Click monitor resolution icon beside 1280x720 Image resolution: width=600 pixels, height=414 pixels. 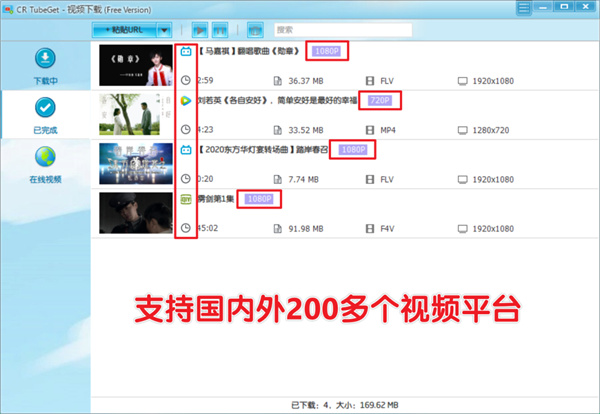(x=463, y=130)
